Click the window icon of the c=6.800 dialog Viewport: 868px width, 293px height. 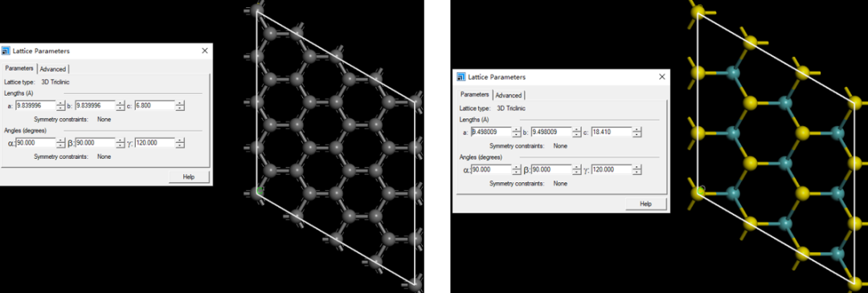[x=6, y=51]
